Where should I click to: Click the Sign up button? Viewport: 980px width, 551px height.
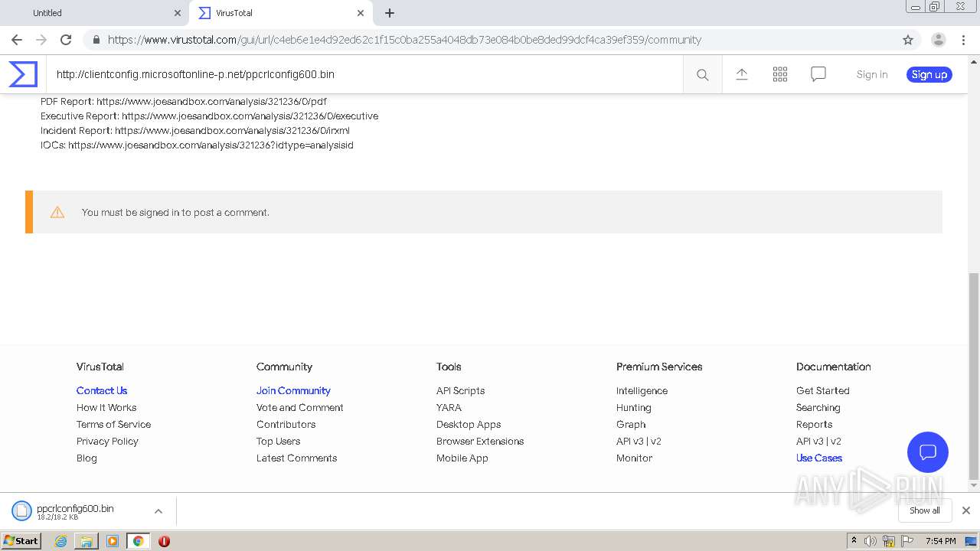click(929, 74)
